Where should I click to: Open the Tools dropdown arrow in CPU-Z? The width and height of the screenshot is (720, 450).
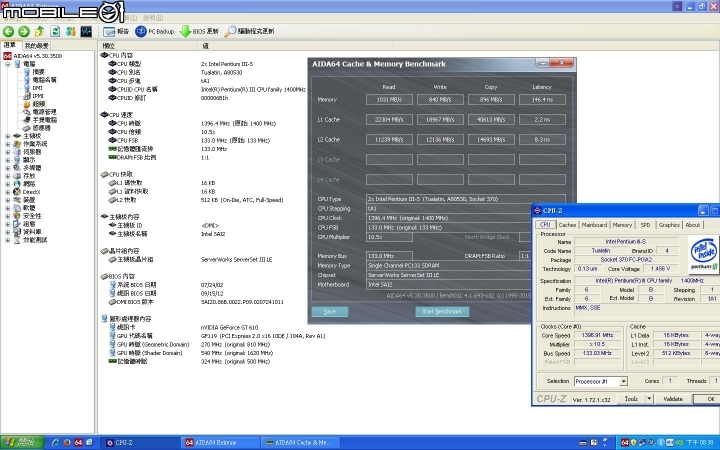(x=649, y=399)
